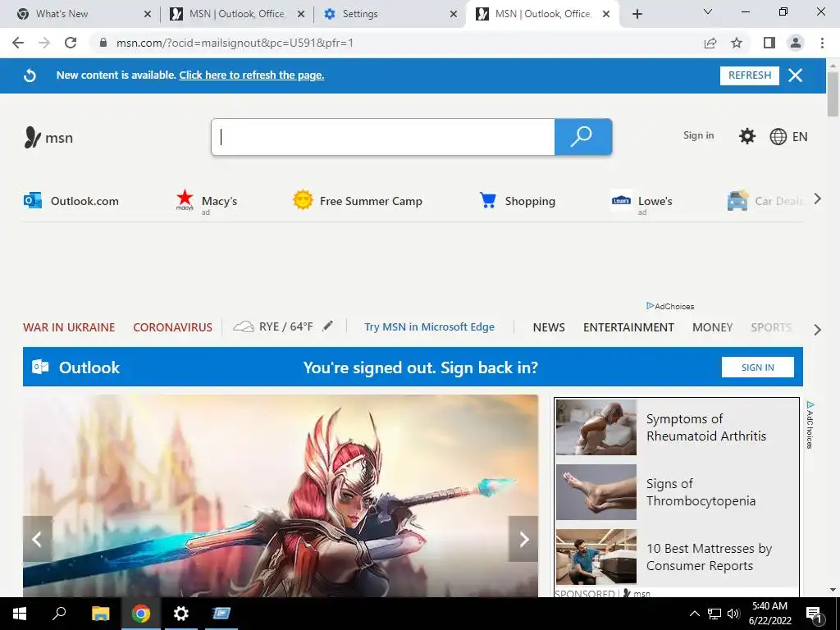Image resolution: width=840 pixels, height=630 pixels.
Task: Click the taskbar volume speaker icon
Action: point(733,614)
